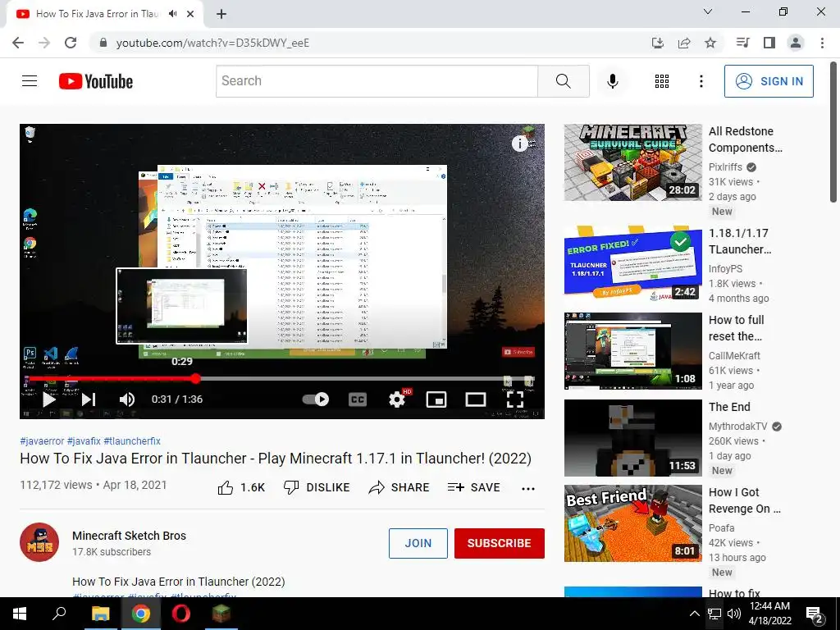Open All Redstone Components video thumbnail
Image resolution: width=840 pixels, height=630 pixels.
click(632, 162)
